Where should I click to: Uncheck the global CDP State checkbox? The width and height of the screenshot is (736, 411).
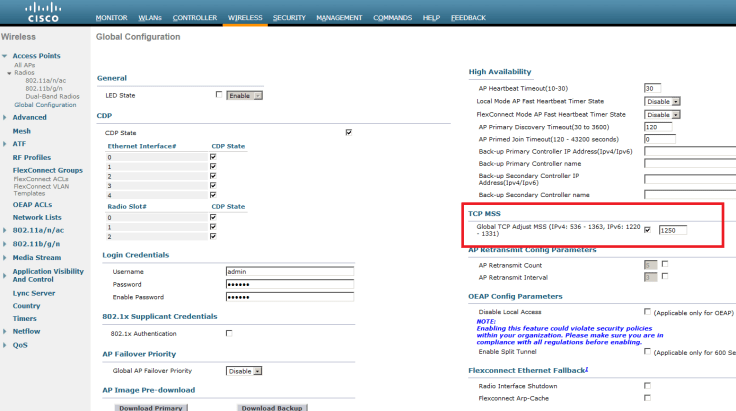click(x=348, y=132)
